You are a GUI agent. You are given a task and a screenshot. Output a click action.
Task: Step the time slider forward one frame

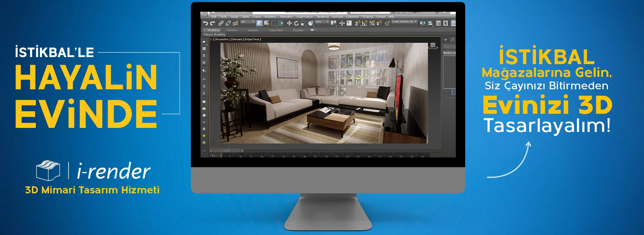click(x=242, y=151)
